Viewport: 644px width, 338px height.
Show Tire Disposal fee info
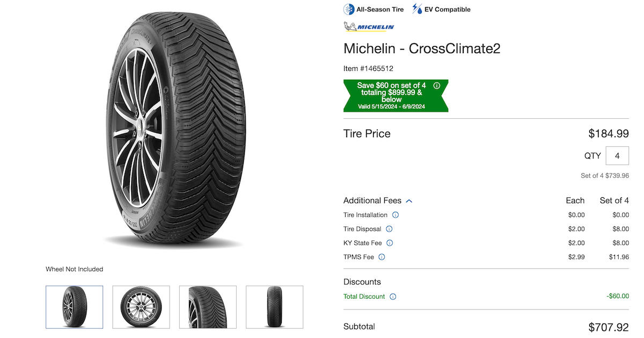pyautogui.click(x=390, y=229)
